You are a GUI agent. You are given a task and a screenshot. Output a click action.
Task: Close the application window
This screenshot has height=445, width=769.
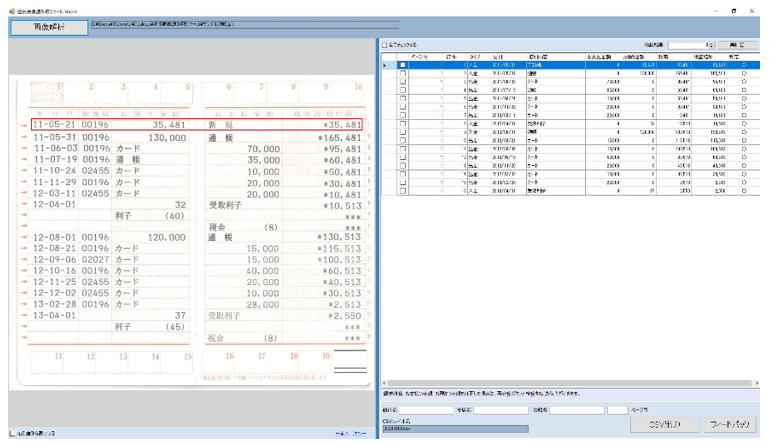(x=752, y=11)
